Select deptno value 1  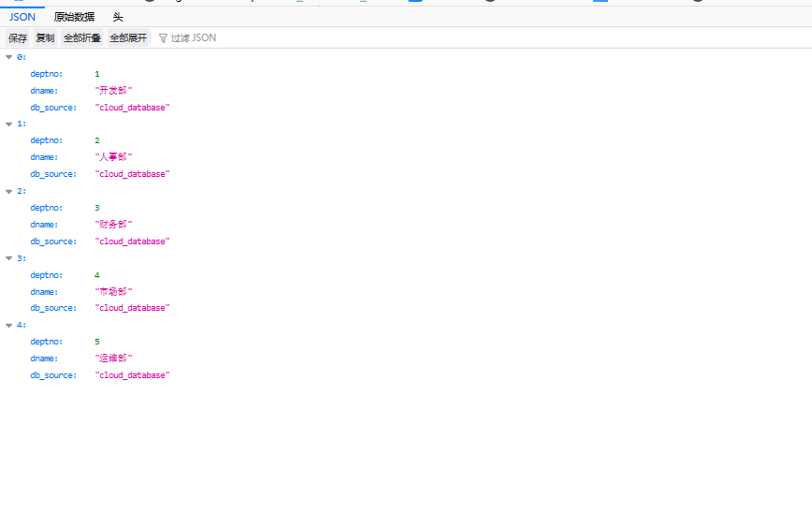pyautogui.click(x=97, y=74)
